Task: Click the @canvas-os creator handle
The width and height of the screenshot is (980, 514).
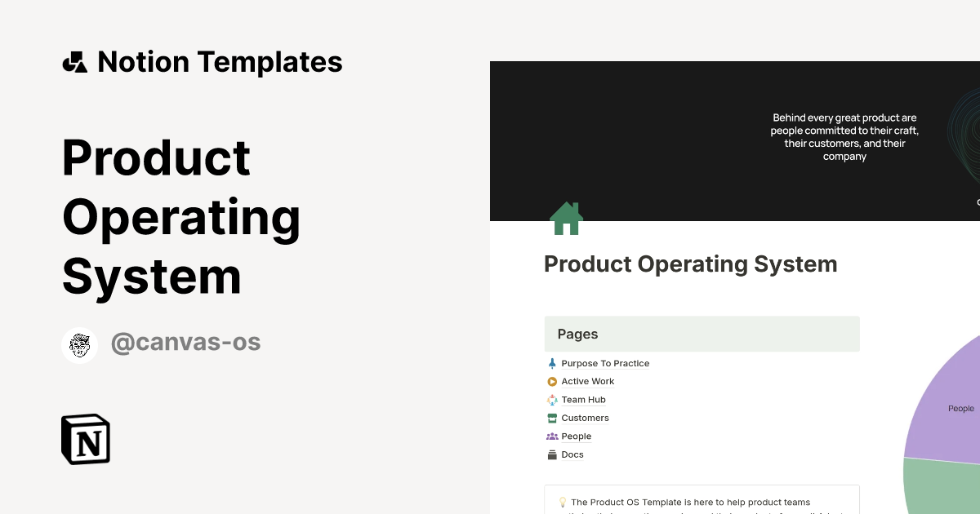Action: click(x=185, y=341)
